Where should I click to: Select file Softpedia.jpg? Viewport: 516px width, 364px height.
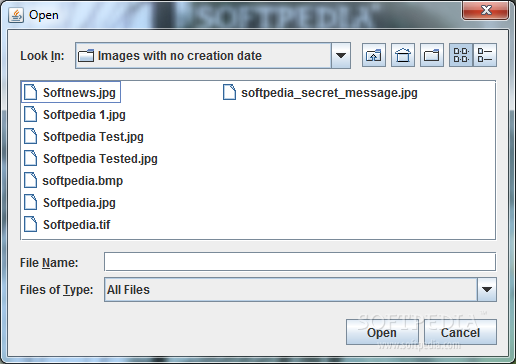(70, 202)
